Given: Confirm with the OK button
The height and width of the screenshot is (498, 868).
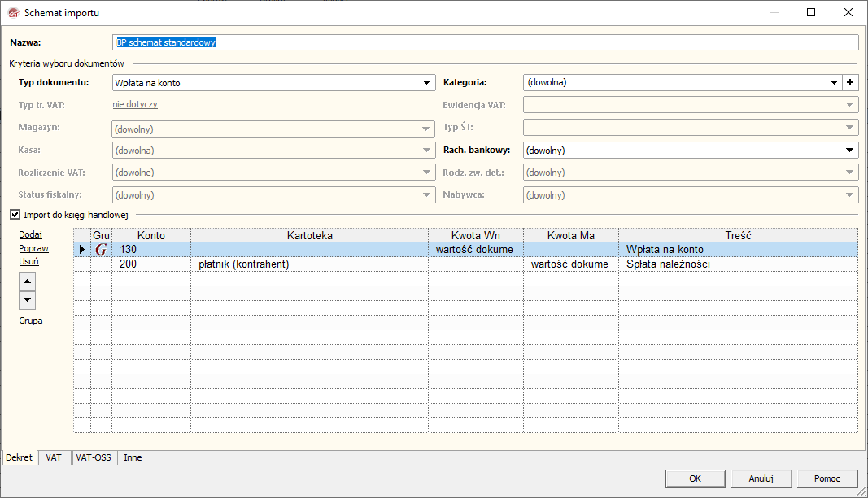Looking at the screenshot, I should pos(695,478).
